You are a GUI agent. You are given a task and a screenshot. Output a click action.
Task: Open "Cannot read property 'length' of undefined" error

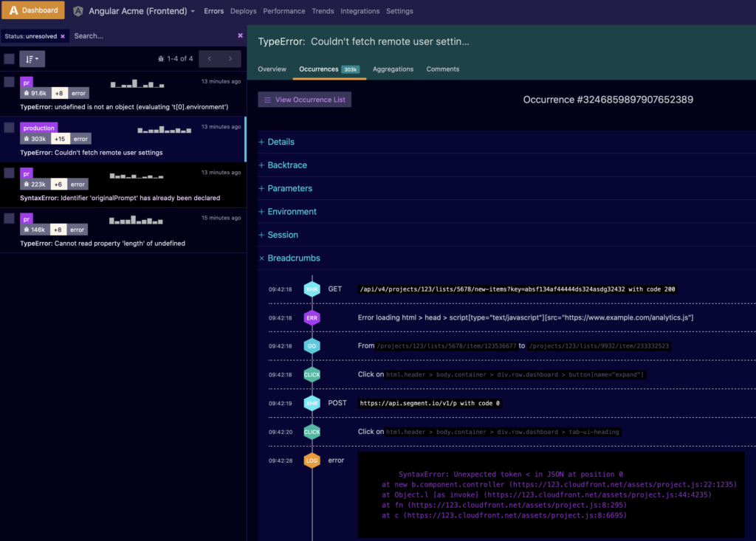pyautogui.click(x=103, y=244)
